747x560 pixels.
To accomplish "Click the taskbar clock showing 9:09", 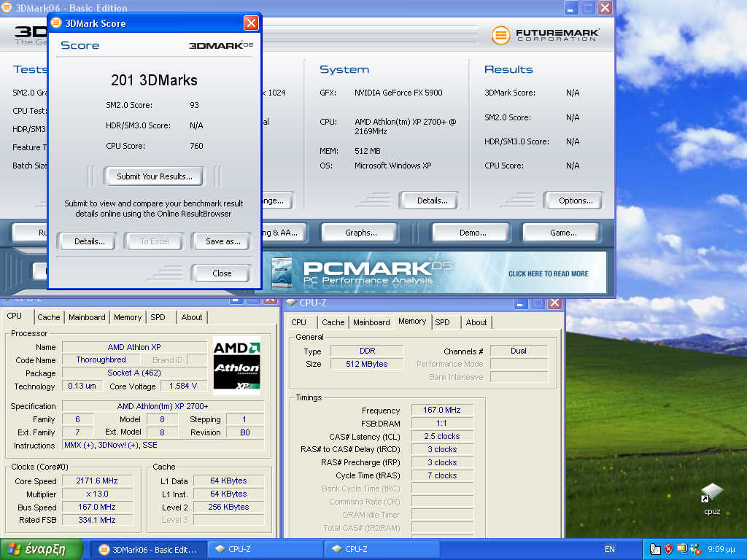I will click(721, 549).
